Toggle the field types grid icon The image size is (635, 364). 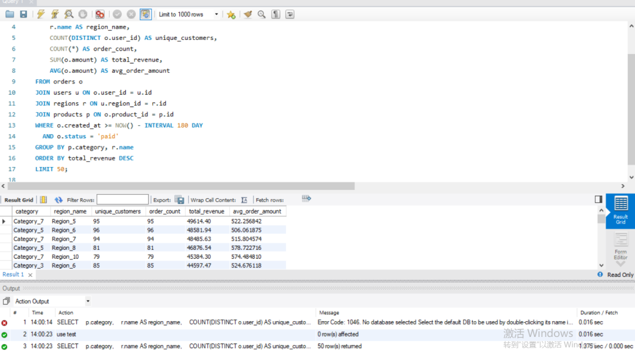pyautogui.click(x=44, y=199)
